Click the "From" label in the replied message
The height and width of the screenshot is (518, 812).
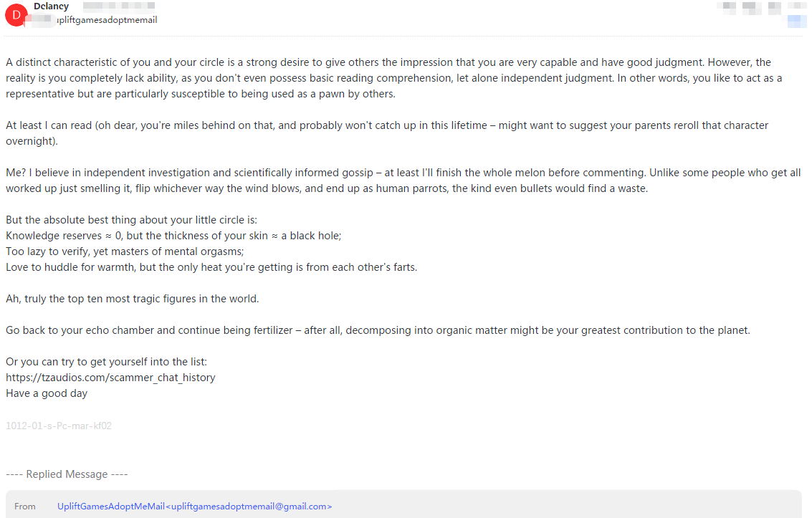click(x=25, y=507)
